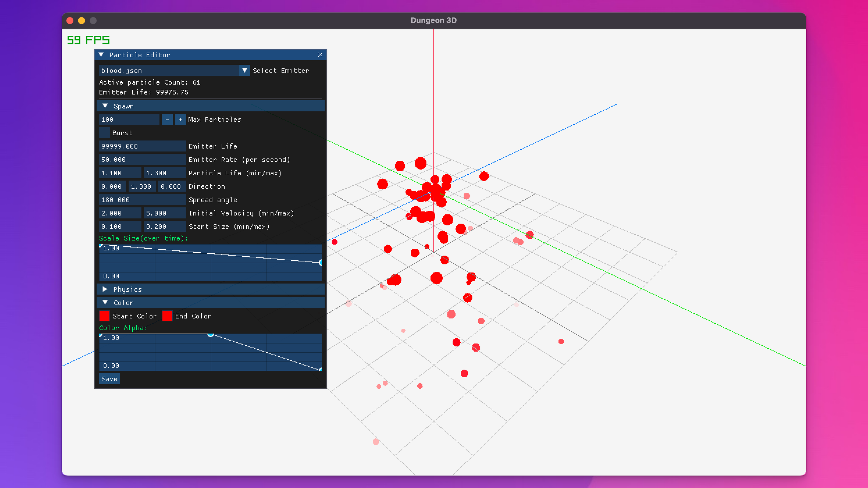The height and width of the screenshot is (488, 868).
Task: Click the Particle Life minimum field
Action: pyautogui.click(x=120, y=173)
